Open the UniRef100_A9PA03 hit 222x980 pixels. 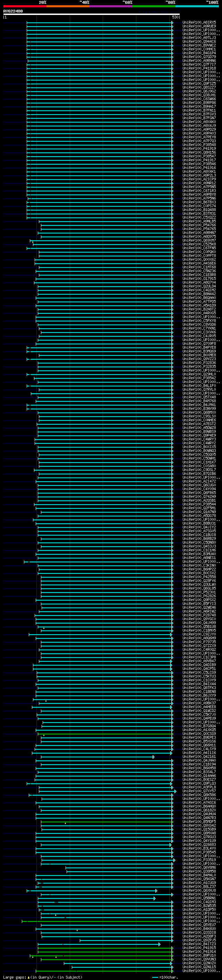coord(199,133)
